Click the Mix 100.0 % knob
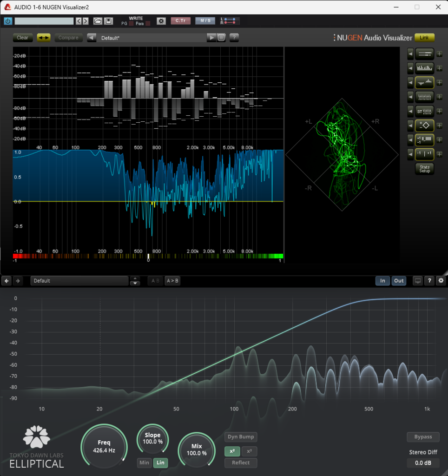Viewport: 448px width, 476px height. click(197, 450)
